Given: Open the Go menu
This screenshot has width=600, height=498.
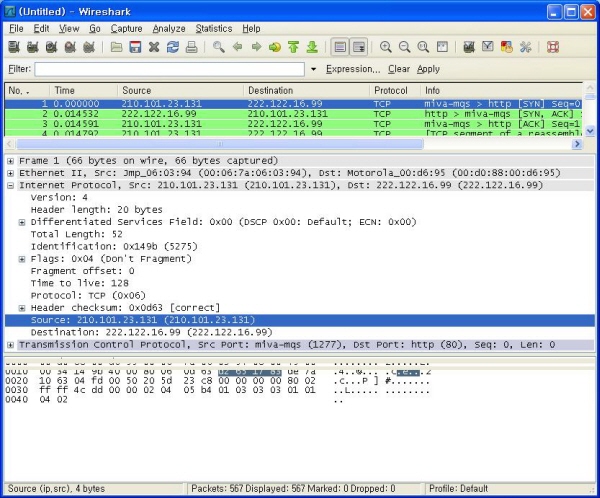Looking at the screenshot, I should coord(95,29).
